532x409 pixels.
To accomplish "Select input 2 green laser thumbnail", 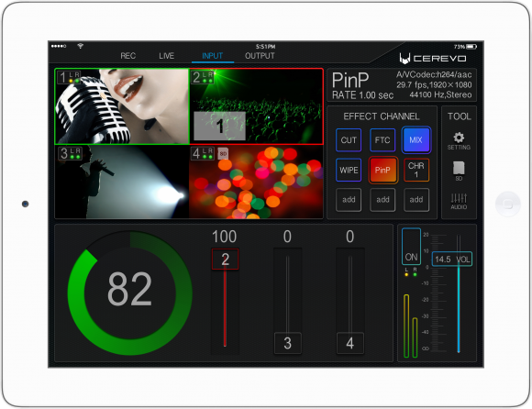I will tap(256, 106).
